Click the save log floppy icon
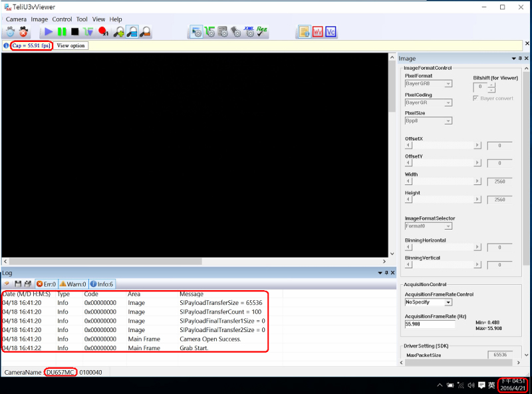The width and height of the screenshot is (532, 394). (18, 284)
